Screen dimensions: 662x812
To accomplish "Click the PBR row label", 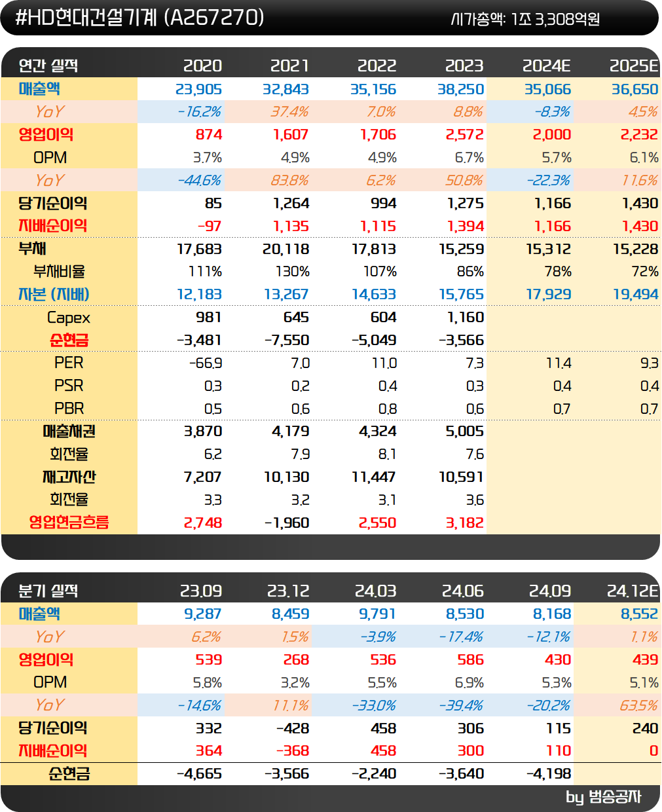I will pos(69,409).
